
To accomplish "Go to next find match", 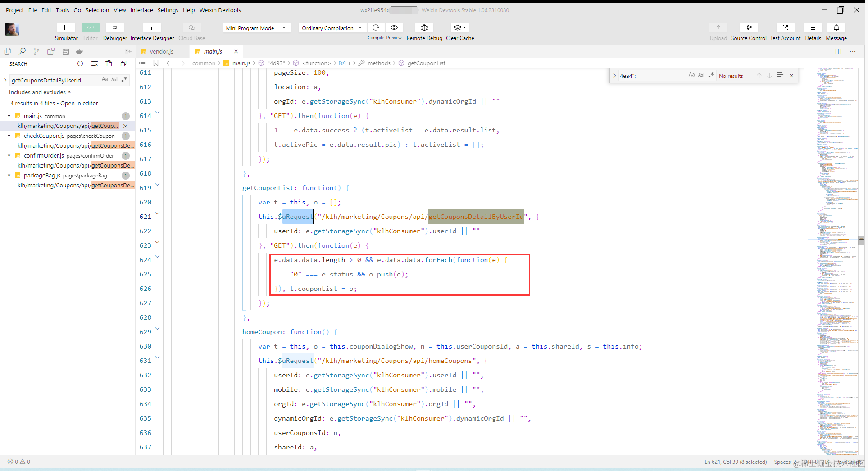I will pos(769,76).
